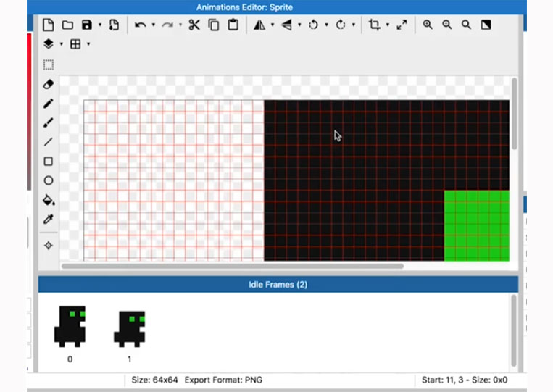Toggle the background contrast icon
Image resolution: width=553 pixels, height=392 pixels.
[486, 25]
